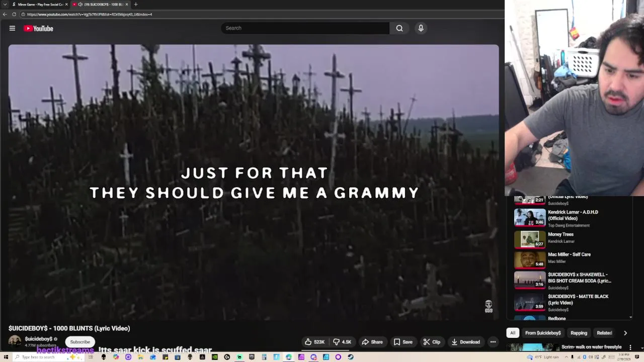This screenshot has height=362, width=644.
Task: Select the Related filter chip
Action: pyautogui.click(x=604, y=333)
